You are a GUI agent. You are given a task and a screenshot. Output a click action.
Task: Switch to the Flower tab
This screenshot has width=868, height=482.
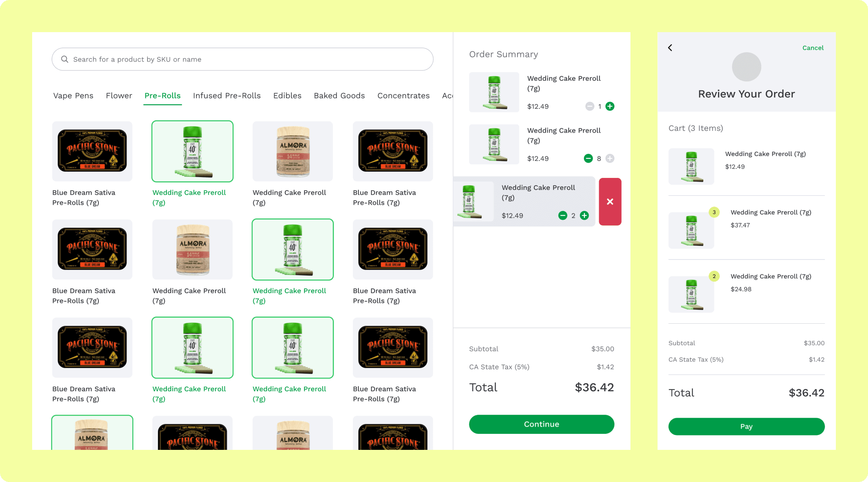coord(119,96)
